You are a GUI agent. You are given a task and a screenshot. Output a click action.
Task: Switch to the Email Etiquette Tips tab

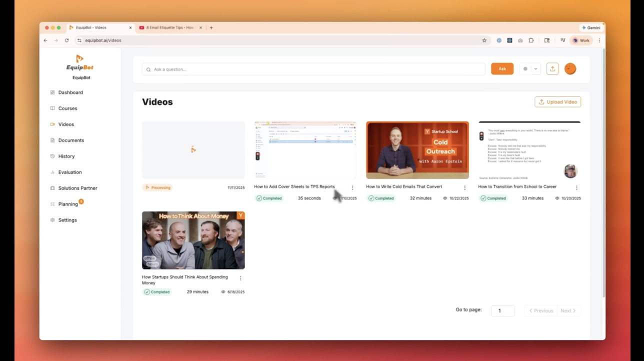[x=169, y=28]
